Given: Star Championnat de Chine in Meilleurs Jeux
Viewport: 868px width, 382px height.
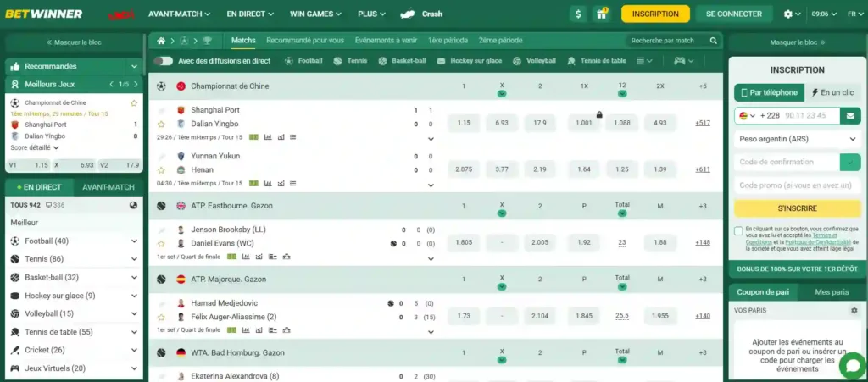Looking at the screenshot, I should (x=133, y=102).
